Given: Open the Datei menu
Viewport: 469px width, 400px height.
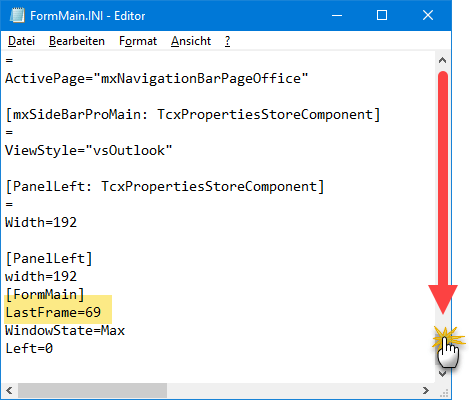Looking at the screenshot, I should [21, 41].
